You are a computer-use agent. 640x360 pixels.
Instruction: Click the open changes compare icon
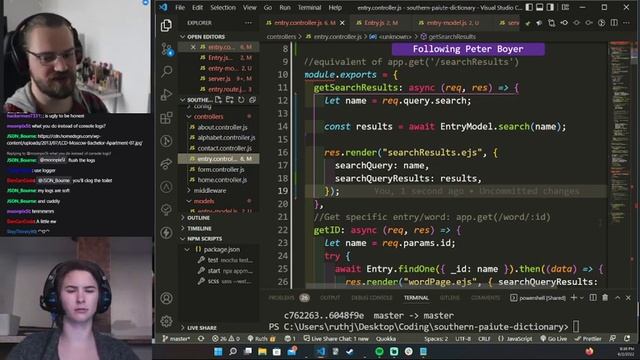pyautogui.click(x=551, y=23)
